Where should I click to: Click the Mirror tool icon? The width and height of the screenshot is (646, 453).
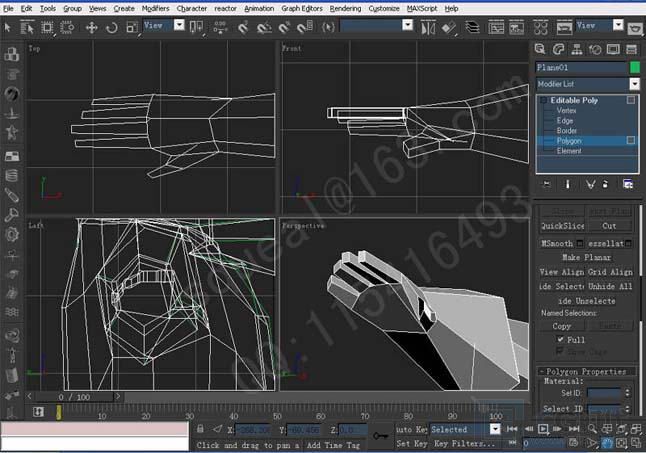click(428, 28)
